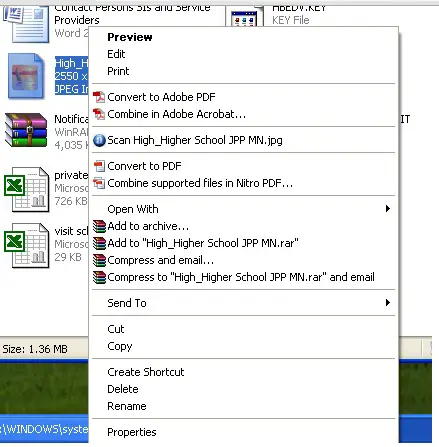Select Combine in Adobe Acrobat...
Viewport: 439px width, 447px height.
[177, 114]
